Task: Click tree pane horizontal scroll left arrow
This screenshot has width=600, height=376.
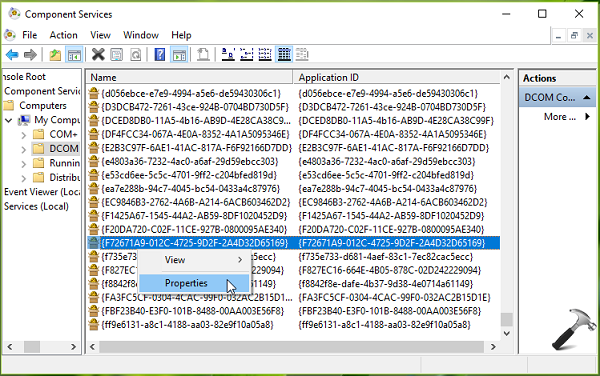Action: pyautogui.click(x=10, y=347)
